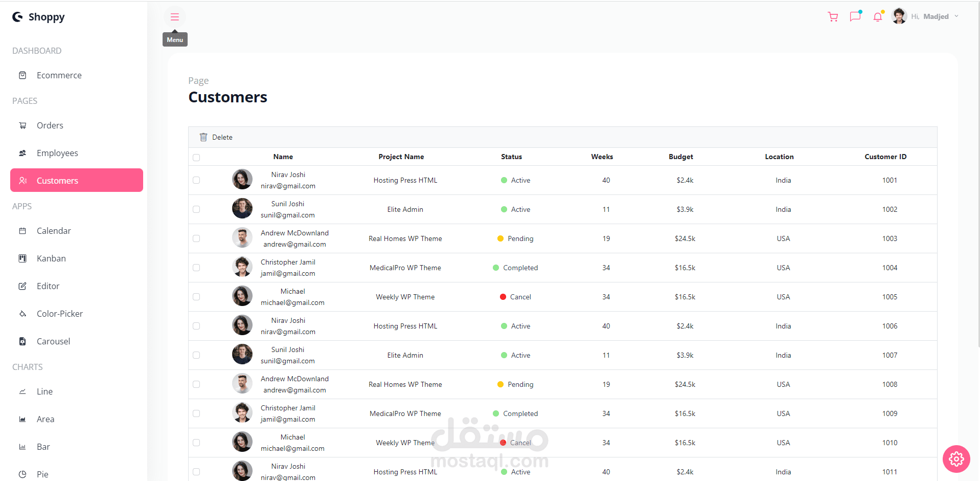Click the 'Hi, Madjed' greeting text

click(x=930, y=16)
